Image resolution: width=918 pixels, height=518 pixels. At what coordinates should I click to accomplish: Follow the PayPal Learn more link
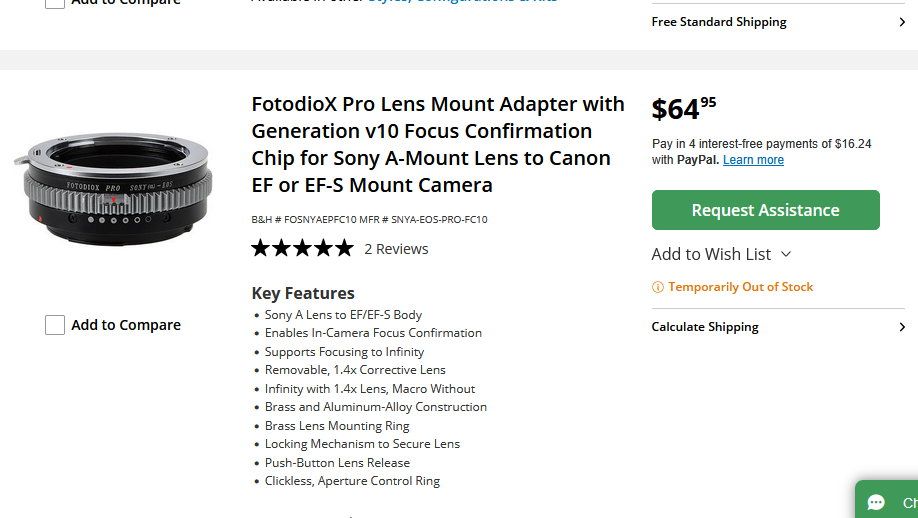coord(753,160)
